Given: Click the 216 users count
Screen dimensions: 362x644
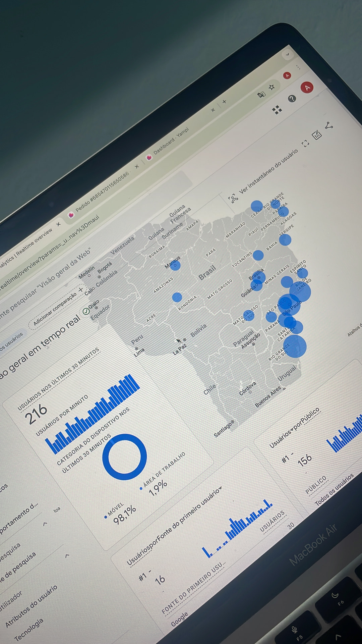Looking at the screenshot, I should [x=36, y=414].
